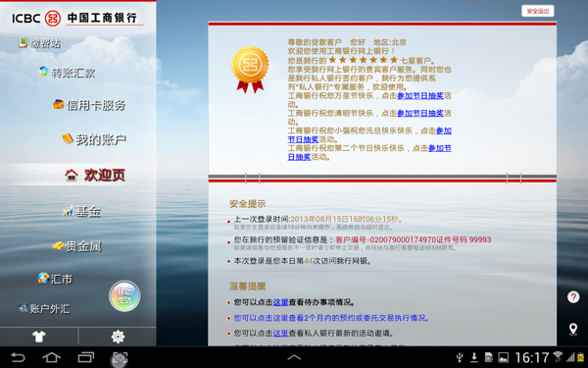Click the first 参加节日抽奖 link
The width and height of the screenshot is (588, 368).
coord(420,96)
